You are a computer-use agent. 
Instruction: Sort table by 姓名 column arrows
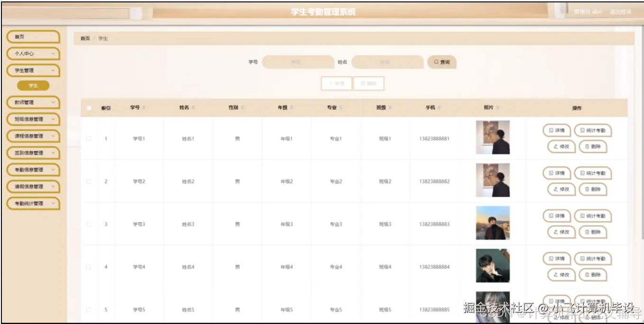point(193,108)
